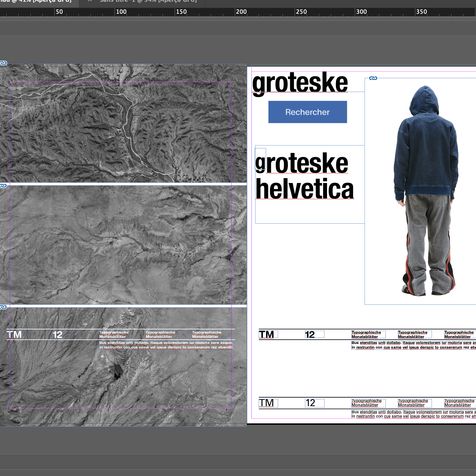This screenshot has width=476, height=476.
Task: Select the middle aerial terrain image
Action: (123, 245)
